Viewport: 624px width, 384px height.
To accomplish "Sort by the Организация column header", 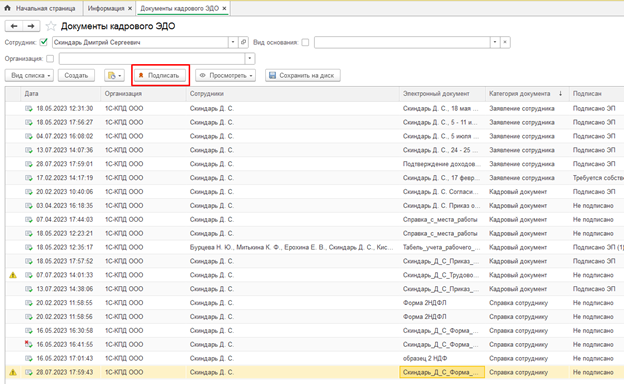I will click(143, 94).
